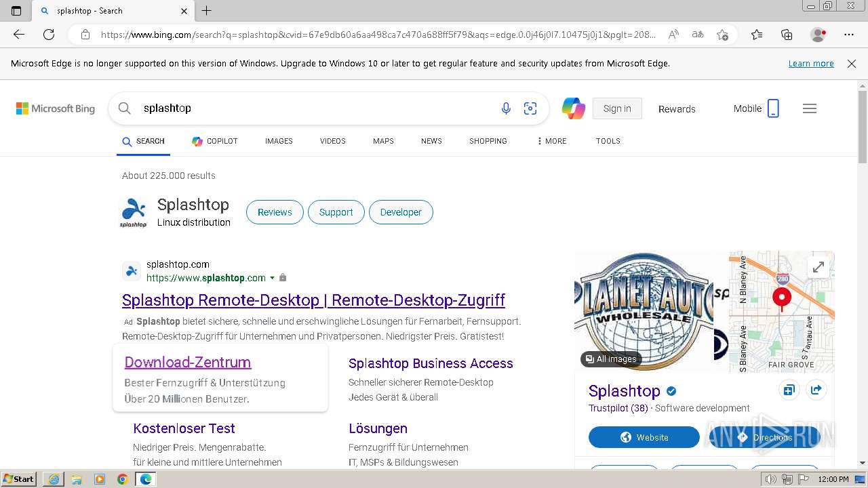
Task: Click the Developer pill
Action: point(401,212)
